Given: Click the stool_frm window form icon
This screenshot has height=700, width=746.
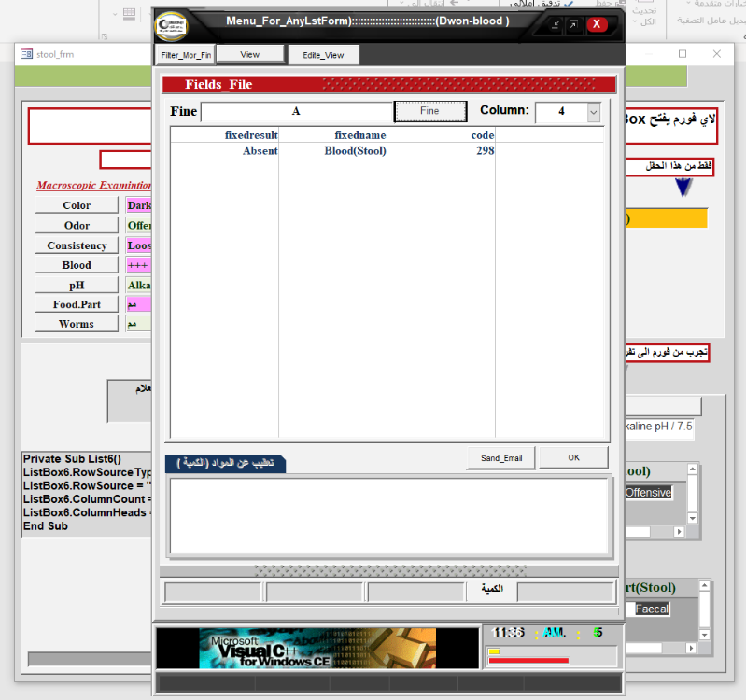Looking at the screenshot, I should coord(26,54).
